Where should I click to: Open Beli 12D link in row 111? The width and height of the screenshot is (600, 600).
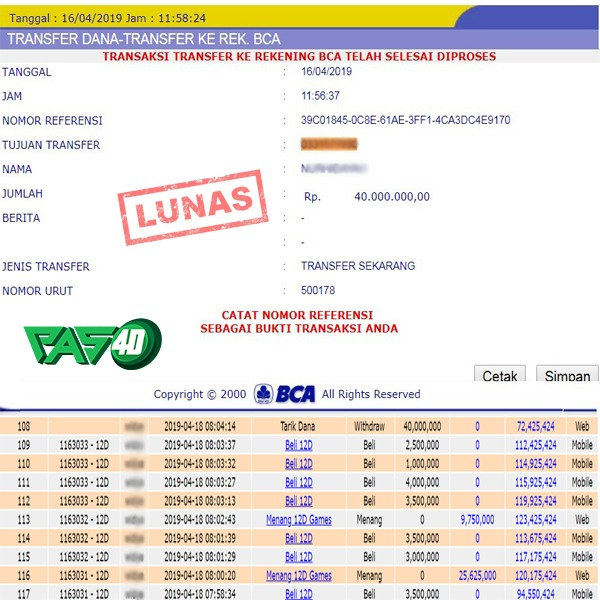(299, 483)
